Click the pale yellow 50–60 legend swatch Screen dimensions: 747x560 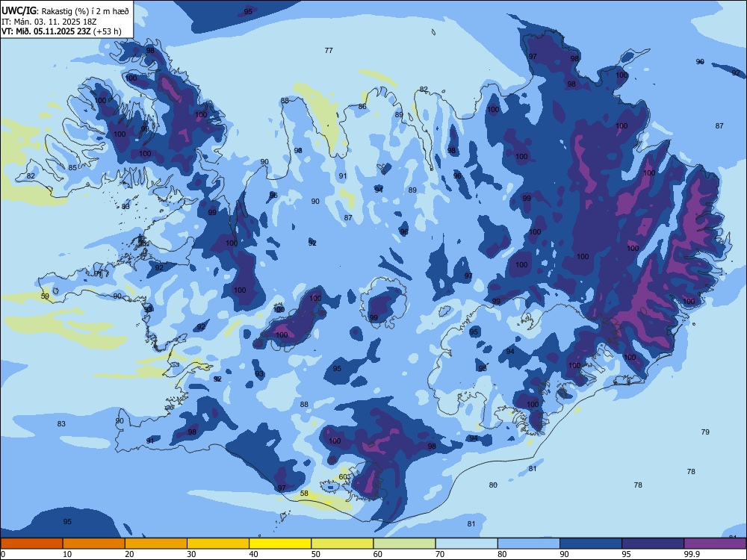coord(342,544)
